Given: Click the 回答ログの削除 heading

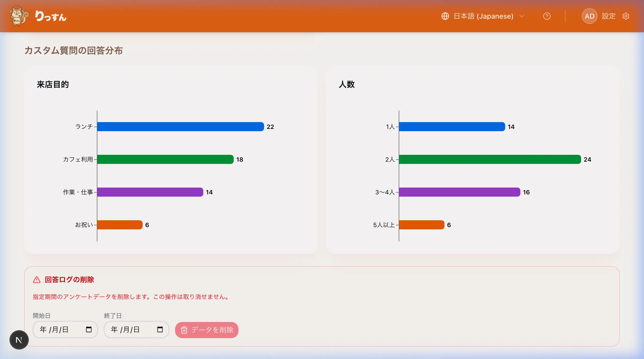Looking at the screenshot, I should point(69,280).
